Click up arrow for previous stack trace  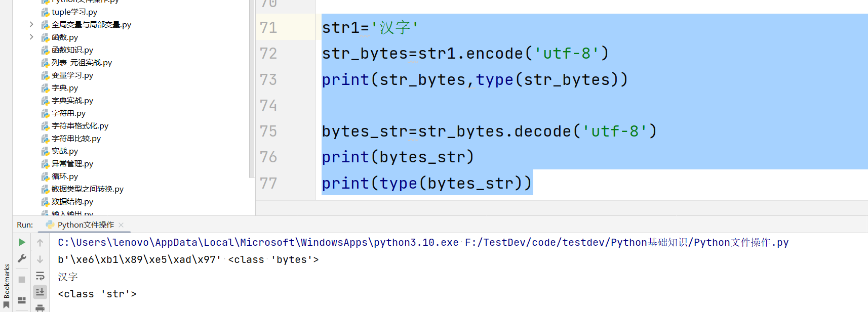[40, 243]
